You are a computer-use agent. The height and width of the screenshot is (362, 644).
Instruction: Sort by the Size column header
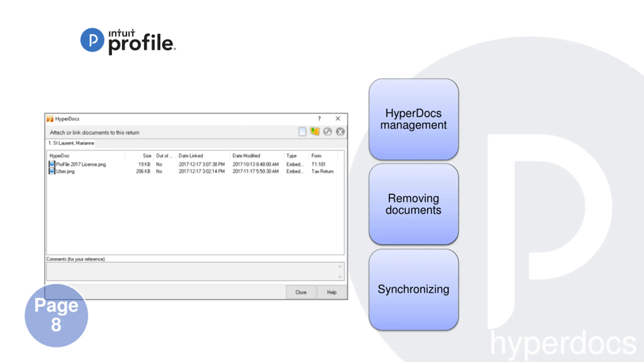point(147,156)
